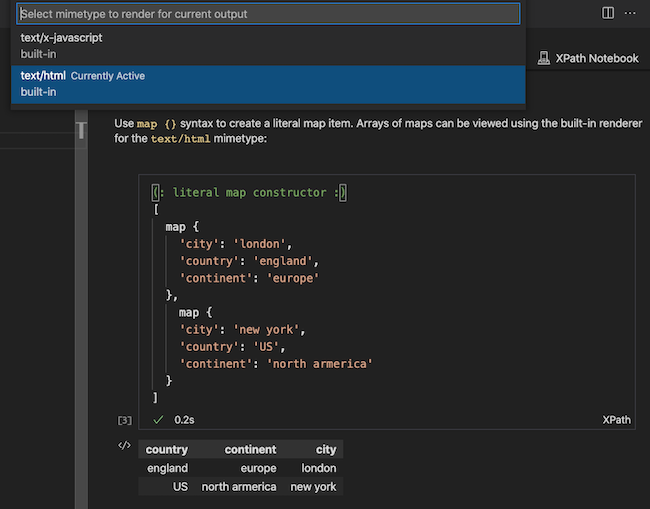Click the continent column header
Image resolution: width=650 pixels, height=509 pixels.
pyautogui.click(x=250, y=450)
